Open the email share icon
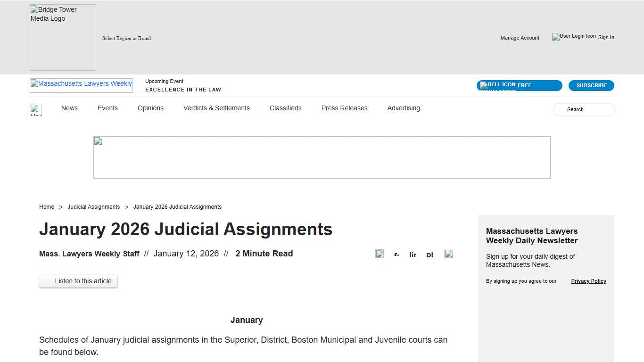The height and width of the screenshot is (362, 644). 448,254
